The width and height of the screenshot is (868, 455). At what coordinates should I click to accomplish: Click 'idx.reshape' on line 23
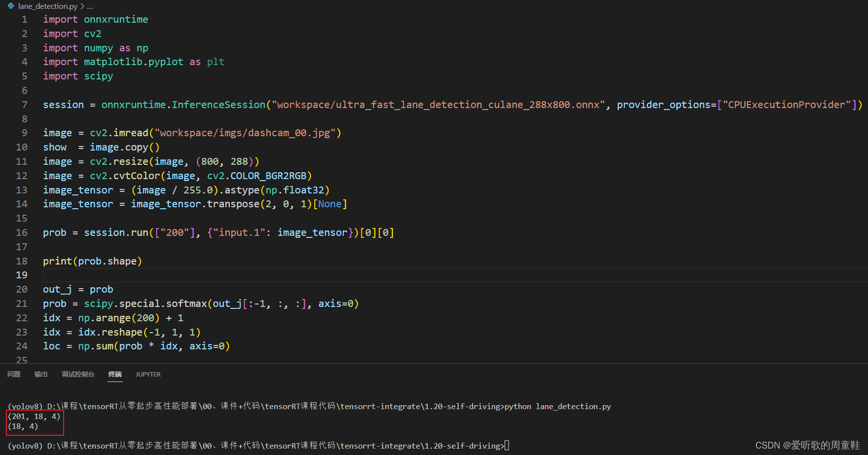110,332
